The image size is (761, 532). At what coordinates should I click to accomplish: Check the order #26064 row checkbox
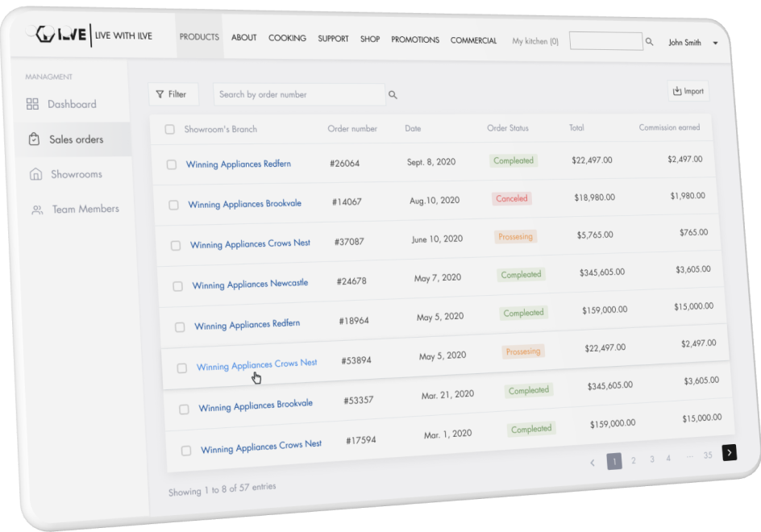coord(172,164)
